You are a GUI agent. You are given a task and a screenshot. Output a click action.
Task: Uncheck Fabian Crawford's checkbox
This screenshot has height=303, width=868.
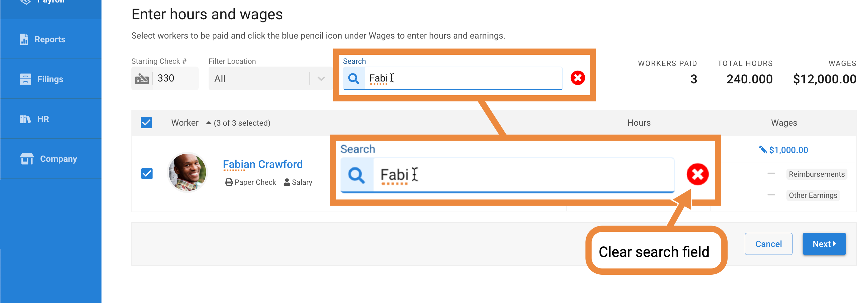pos(147,174)
